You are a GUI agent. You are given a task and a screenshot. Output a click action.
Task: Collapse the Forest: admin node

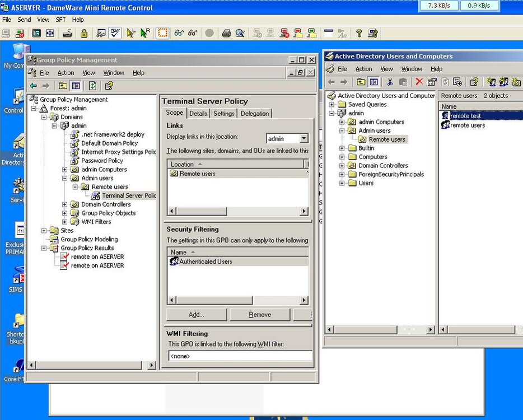pos(34,109)
